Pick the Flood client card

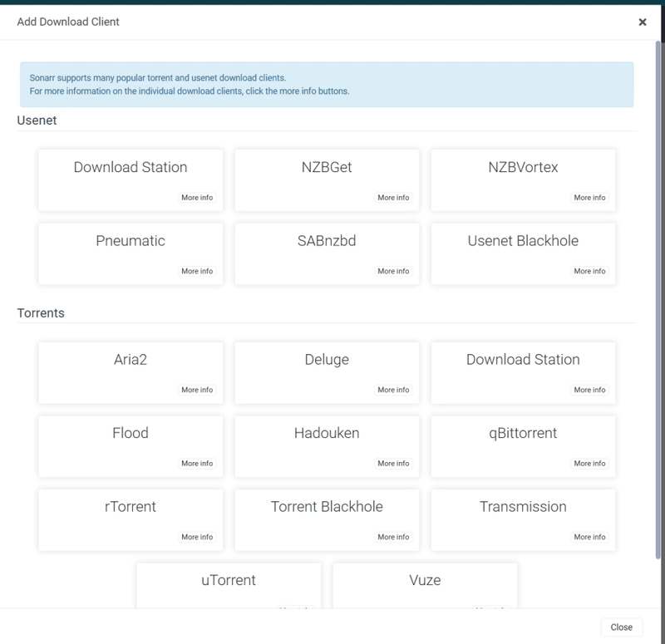click(x=131, y=446)
